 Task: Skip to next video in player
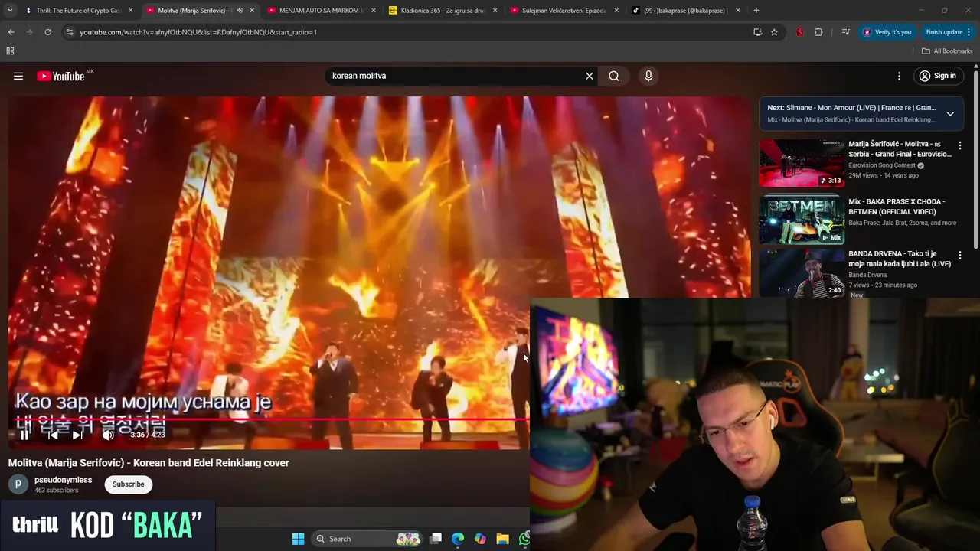[77, 435]
